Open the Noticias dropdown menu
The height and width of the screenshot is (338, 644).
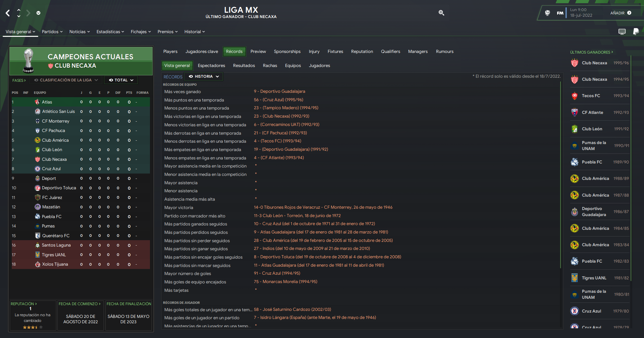(79, 32)
